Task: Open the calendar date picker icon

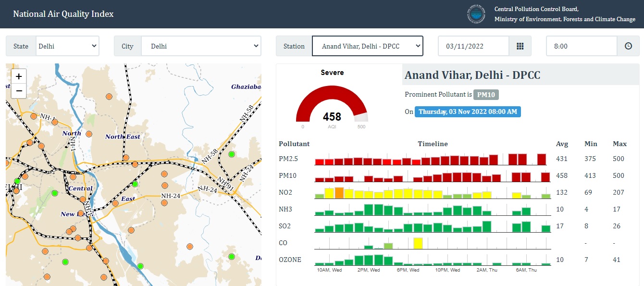Action: point(520,46)
